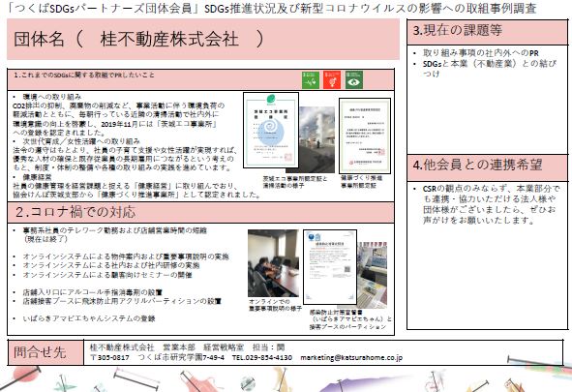
Task: Click the dark green SDG 13 eye icon
Action: tap(354, 80)
